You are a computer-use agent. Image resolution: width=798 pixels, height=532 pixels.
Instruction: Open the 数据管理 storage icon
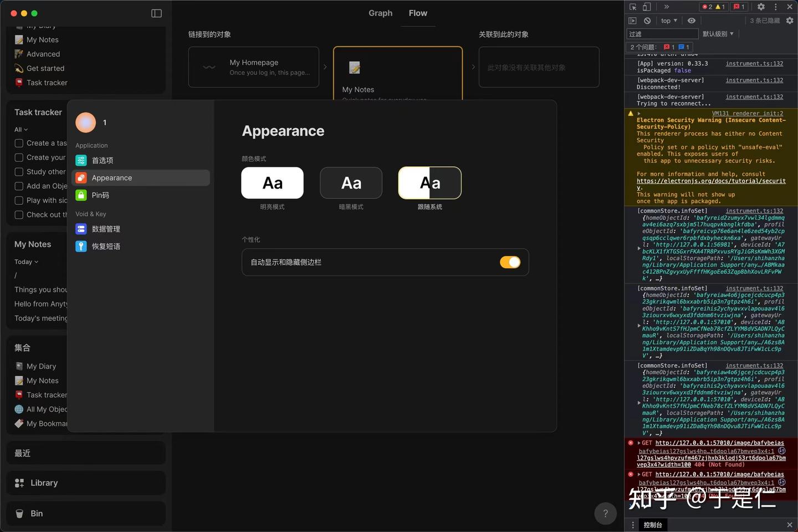point(81,229)
